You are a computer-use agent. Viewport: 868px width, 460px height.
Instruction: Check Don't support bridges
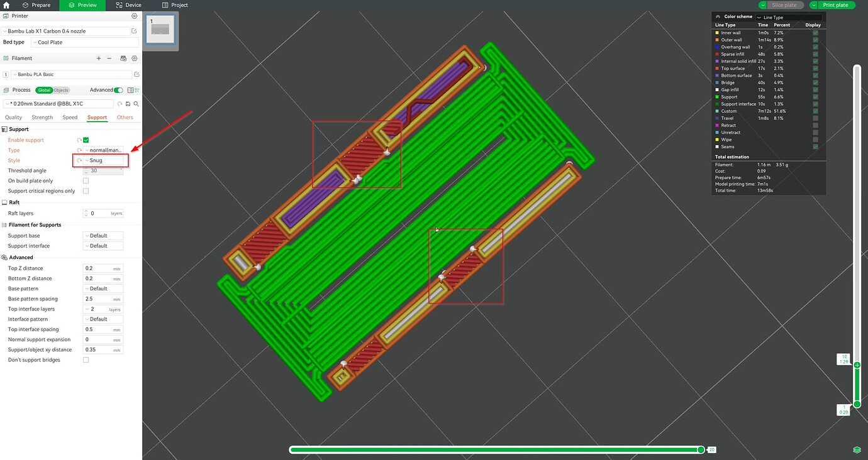pos(86,360)
